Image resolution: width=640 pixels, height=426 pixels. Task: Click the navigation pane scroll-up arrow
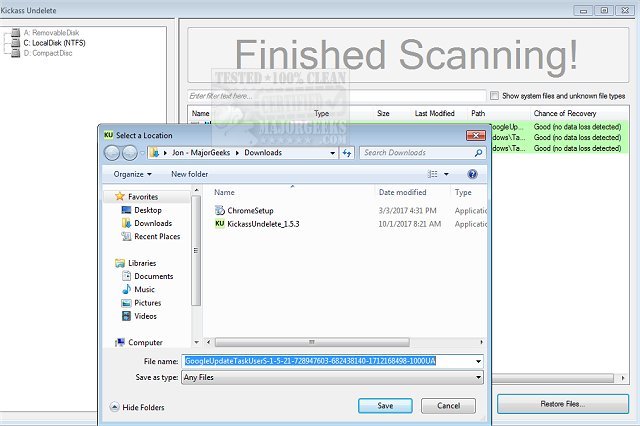(x=196, y=191)
